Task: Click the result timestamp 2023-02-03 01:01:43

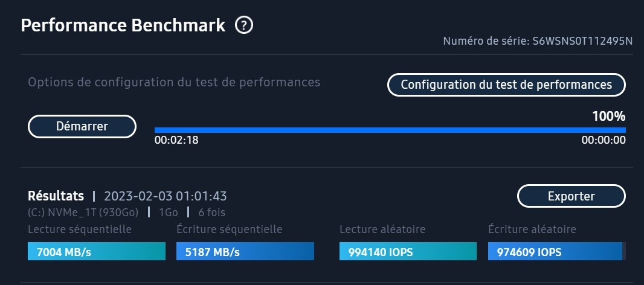Action: [166, 196]
